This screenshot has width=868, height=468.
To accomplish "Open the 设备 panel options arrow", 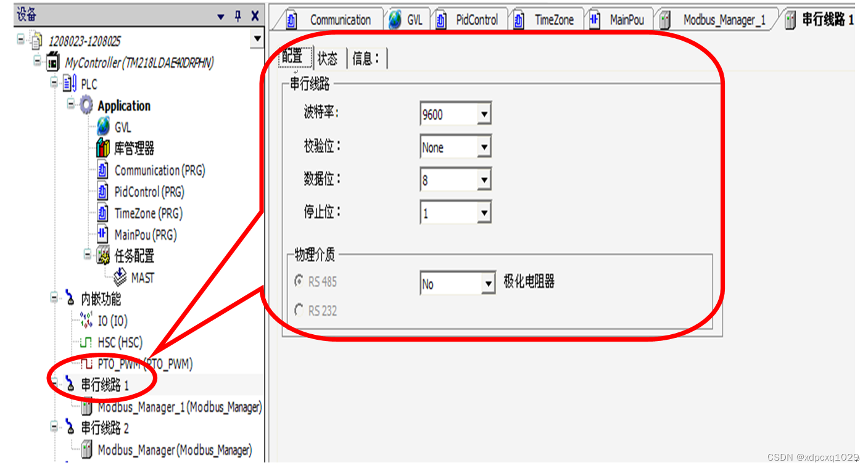I will pyautogui.click(x=221, y=17).
